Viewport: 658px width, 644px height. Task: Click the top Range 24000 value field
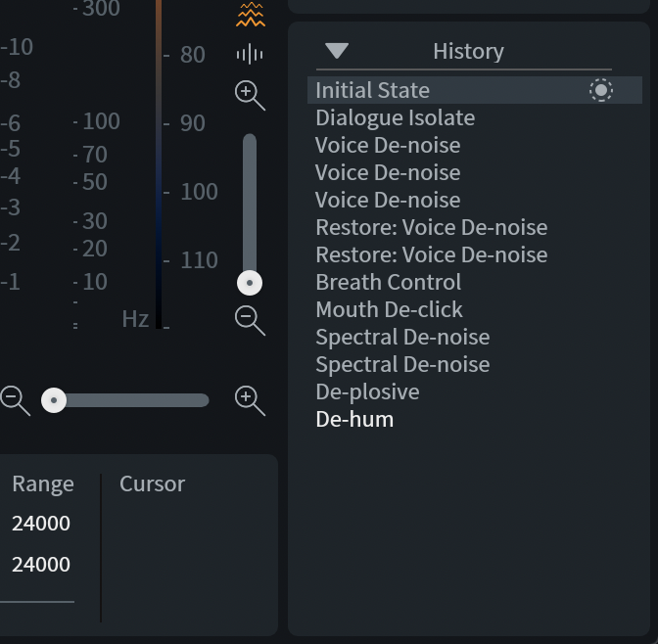[41, 524]
